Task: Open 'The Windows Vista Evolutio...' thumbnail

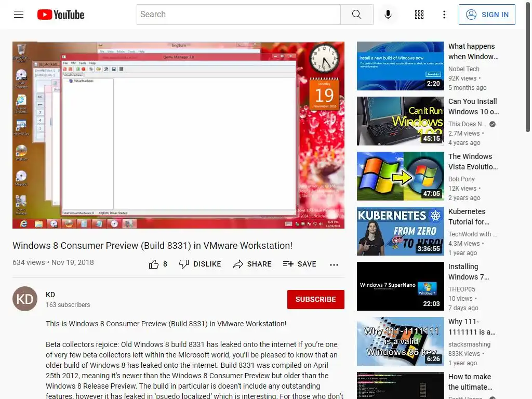Action: click(401, 176)
